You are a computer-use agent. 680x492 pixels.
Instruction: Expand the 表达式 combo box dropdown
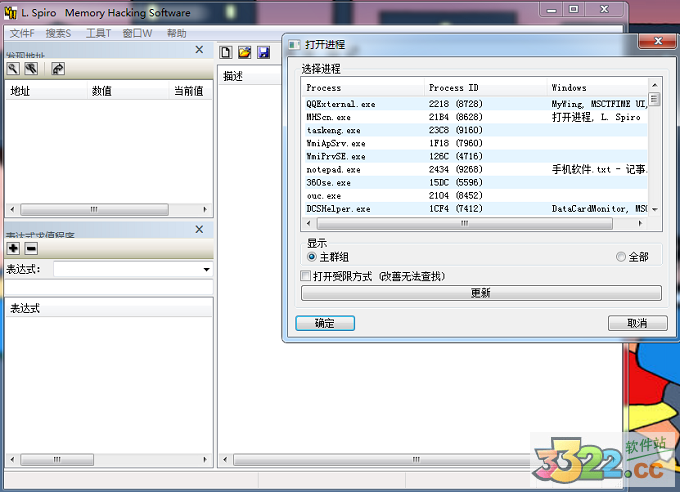click(x=206, y=270)
